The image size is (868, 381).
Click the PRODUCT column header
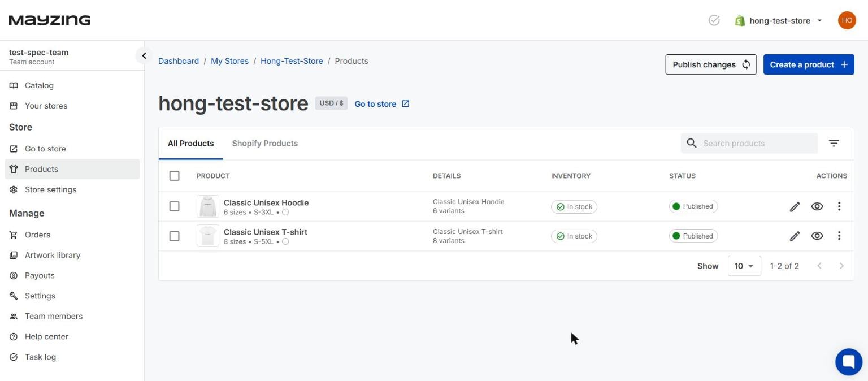[x=213, y=176]
